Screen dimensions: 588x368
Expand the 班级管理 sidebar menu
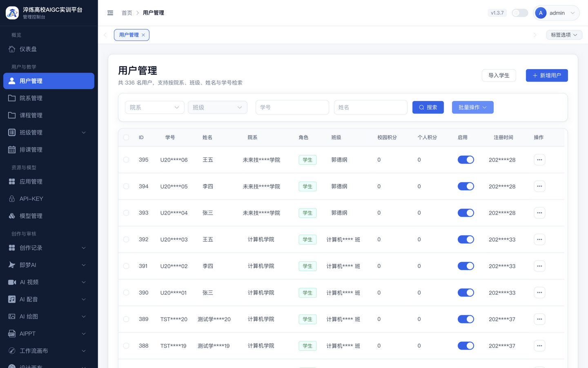(84, 132)
